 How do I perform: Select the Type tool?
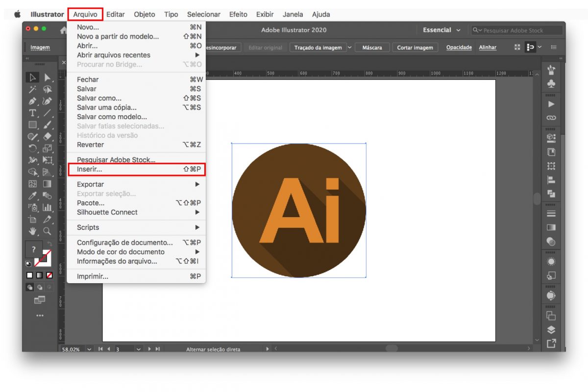coord(33,113)
